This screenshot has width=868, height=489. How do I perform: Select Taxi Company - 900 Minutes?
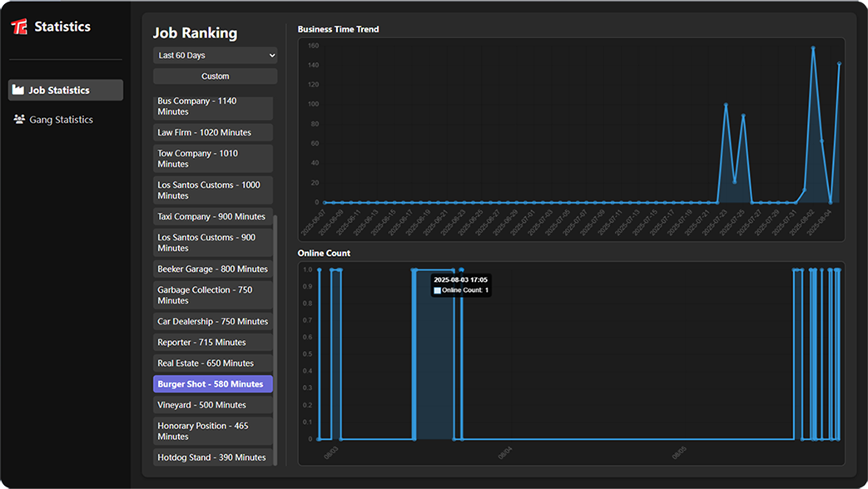[212, 217]
